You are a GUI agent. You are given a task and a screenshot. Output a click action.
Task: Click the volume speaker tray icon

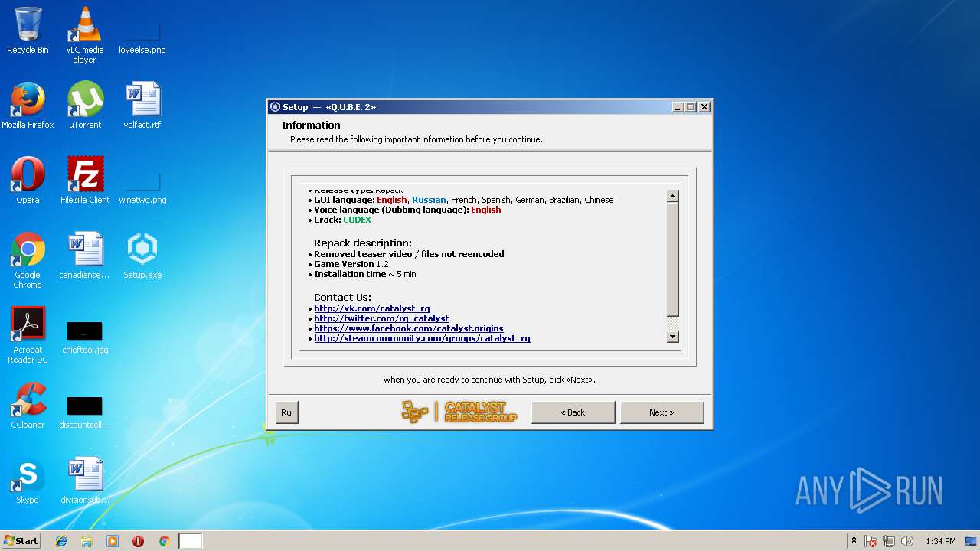tap(907, 541)
